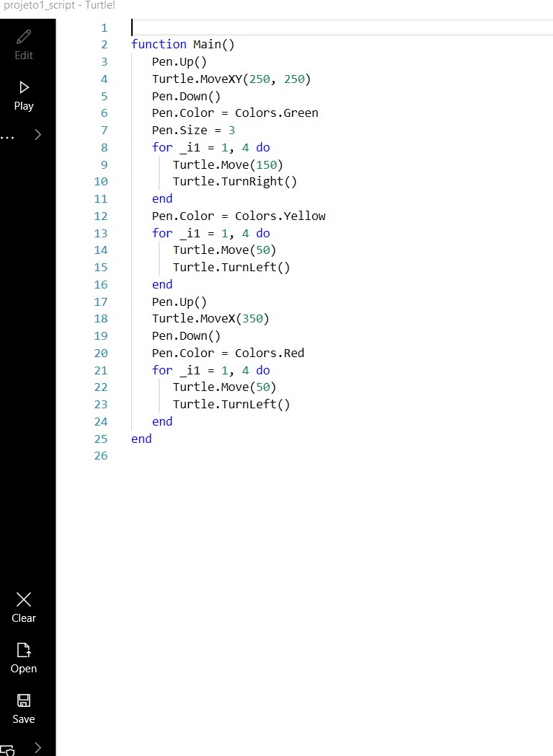Click the text 'function Main()'
This screenshot has width=553, height=756.
pyautogui.click(x=182, y=44)
